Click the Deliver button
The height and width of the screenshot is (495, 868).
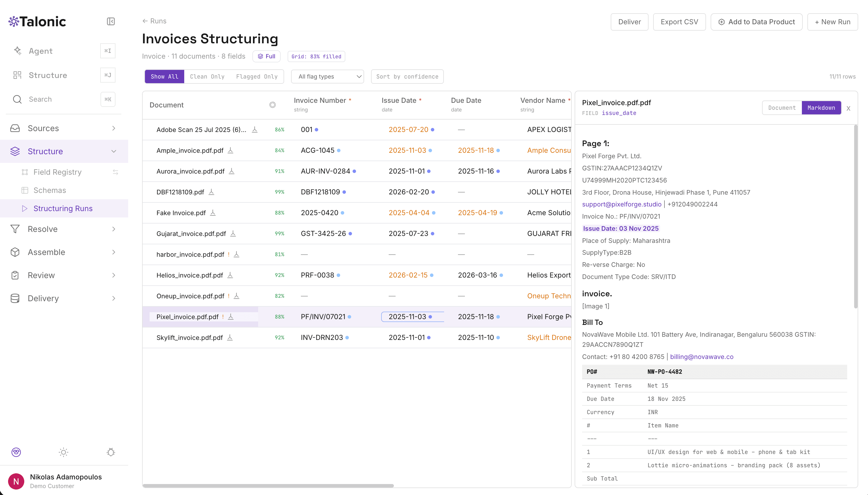pos(629,22)
